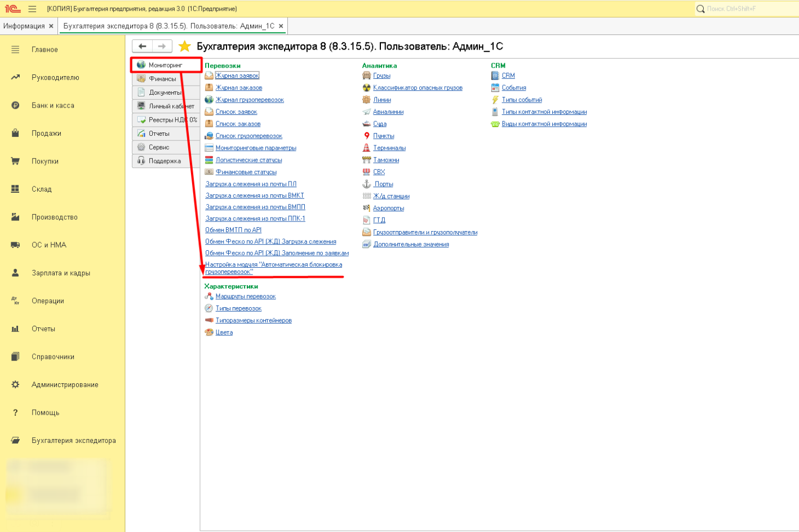Screen dimensions: 799x532
Task: Click the anchor icon next to Порты
Action: click(366, 184)
